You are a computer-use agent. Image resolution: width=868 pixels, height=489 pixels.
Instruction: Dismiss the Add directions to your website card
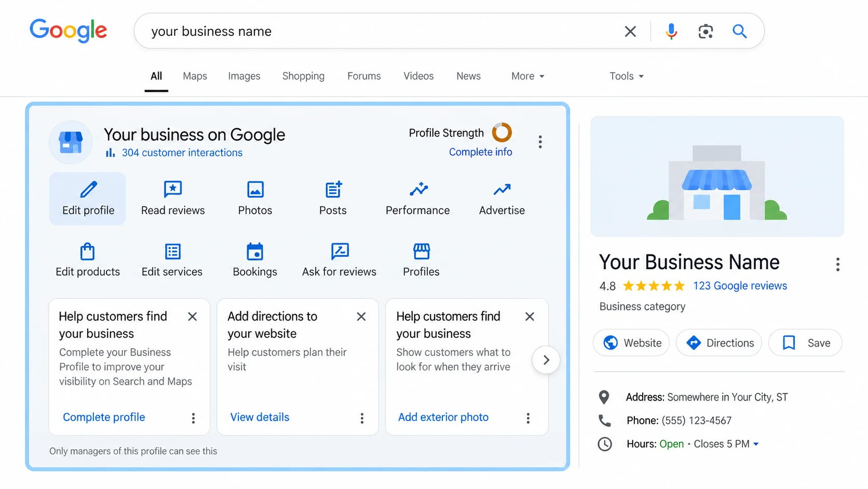(x=361, y=316)
